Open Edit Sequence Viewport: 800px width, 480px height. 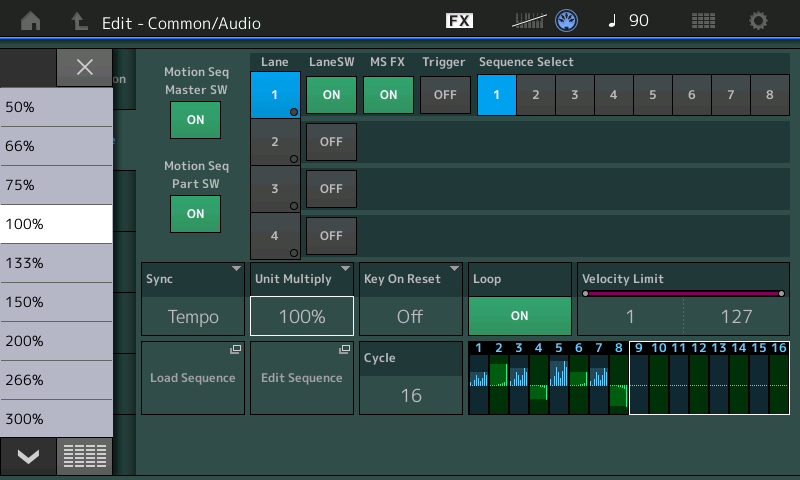click(301, 378)
